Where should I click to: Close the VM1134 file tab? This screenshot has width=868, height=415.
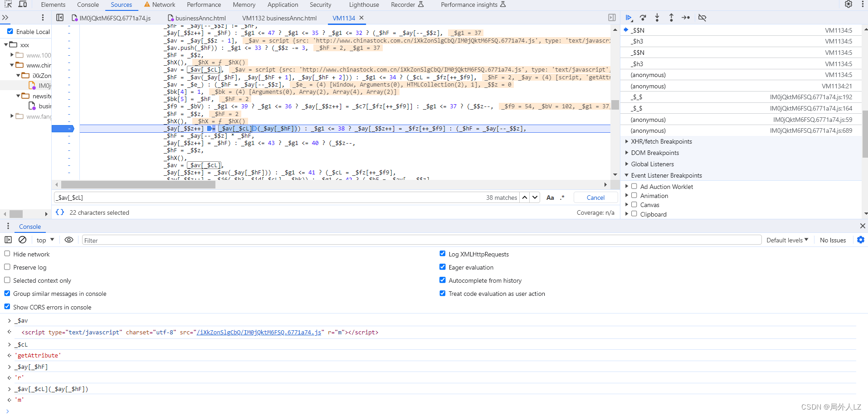coord(361,18)
